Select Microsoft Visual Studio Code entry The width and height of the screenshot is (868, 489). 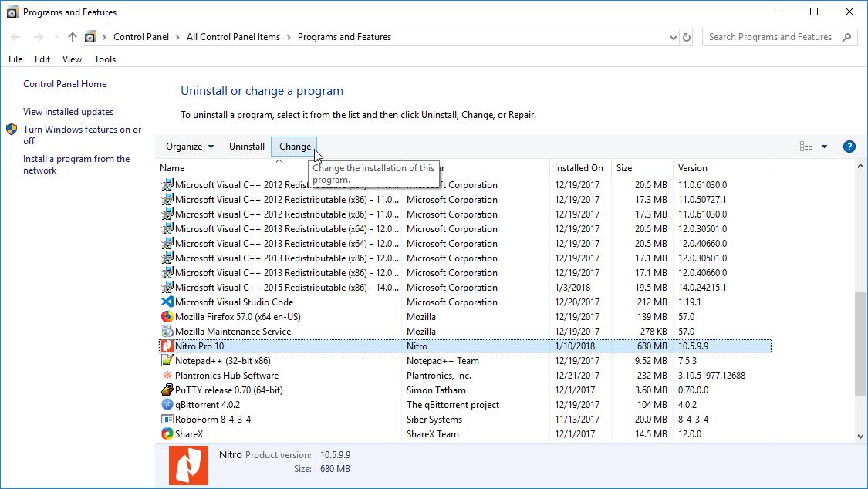234,302
